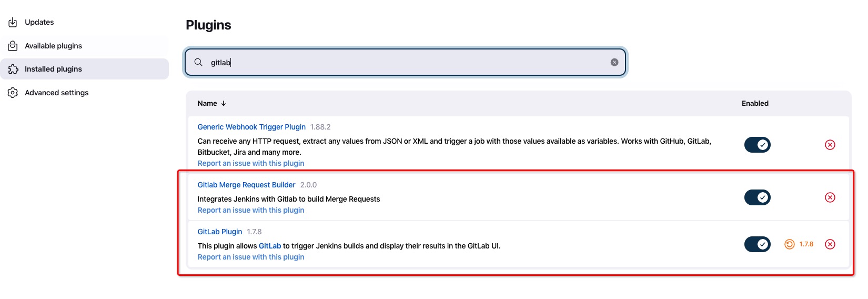Open the GitLab Plugin title link
The width and height of the screenshot is (868, 299).
click(220, 232)
